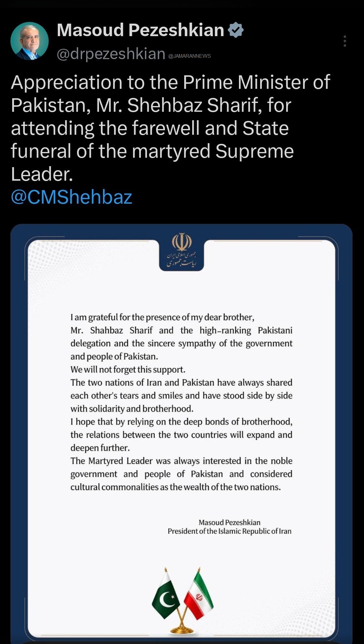Click the Persian presidency calligraphy header
Image resolution: width=364 pixels, height=644 pixels.
[x=181, y=259]
